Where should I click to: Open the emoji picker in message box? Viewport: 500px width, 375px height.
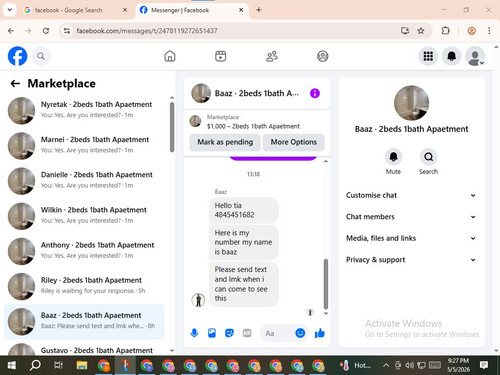click(300, 333)
